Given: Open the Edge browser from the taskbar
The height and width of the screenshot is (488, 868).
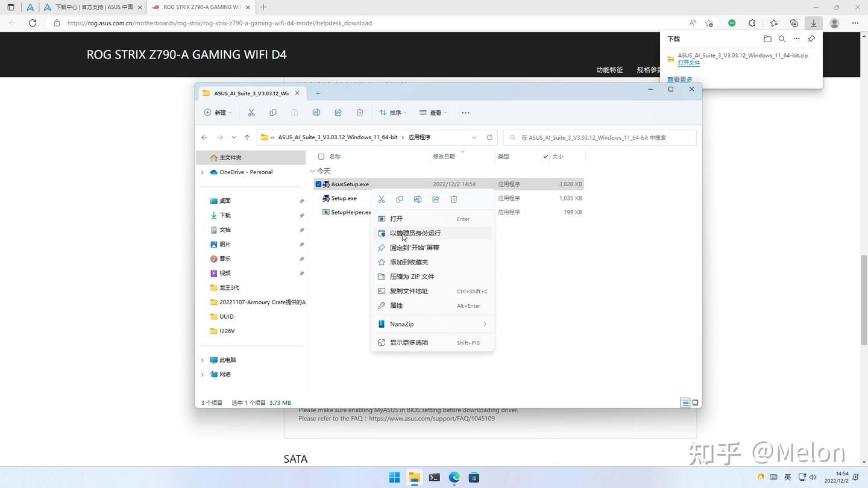Looking at the screenshot, I should (454, 478).
